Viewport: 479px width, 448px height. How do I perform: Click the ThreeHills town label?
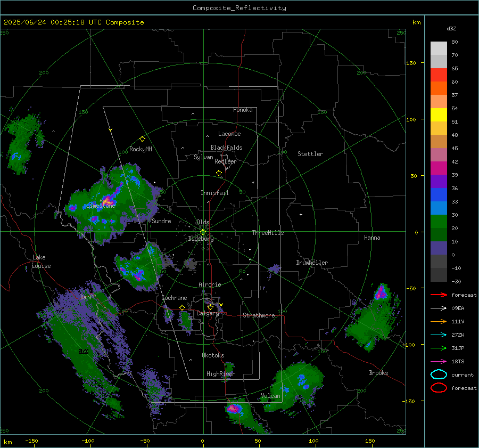(x=268, y=233)
